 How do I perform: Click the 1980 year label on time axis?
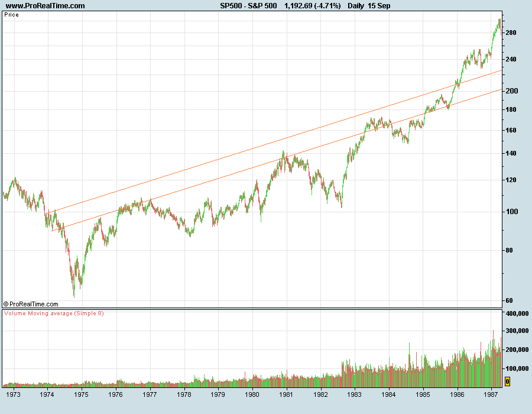(252, 394)
